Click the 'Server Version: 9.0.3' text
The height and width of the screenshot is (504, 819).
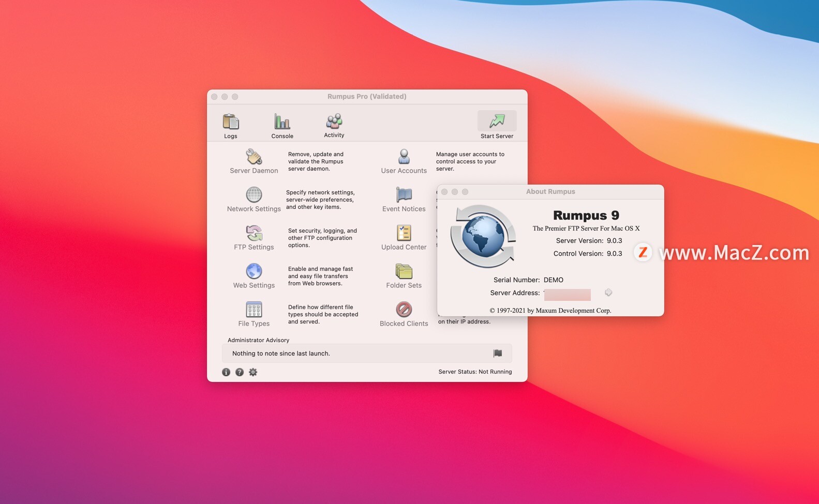tap(589, 240)
